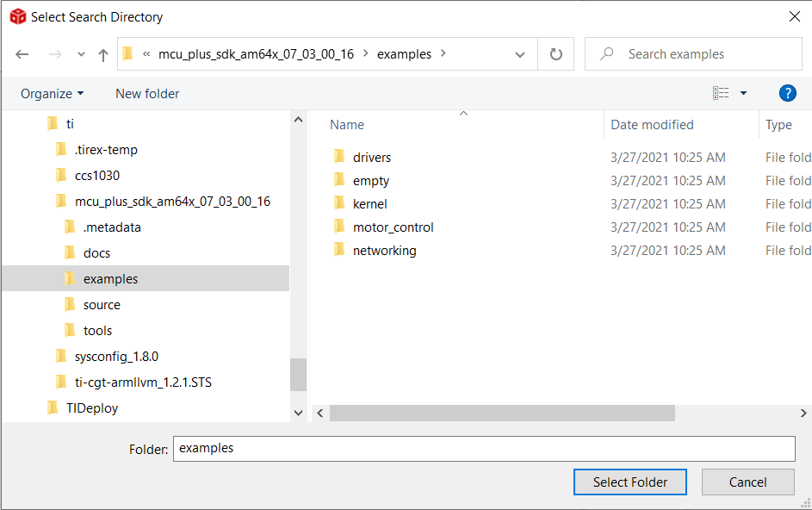Open the recent locations dropdown arrow
The image size is (812, 510).
(x=81, y=54)
